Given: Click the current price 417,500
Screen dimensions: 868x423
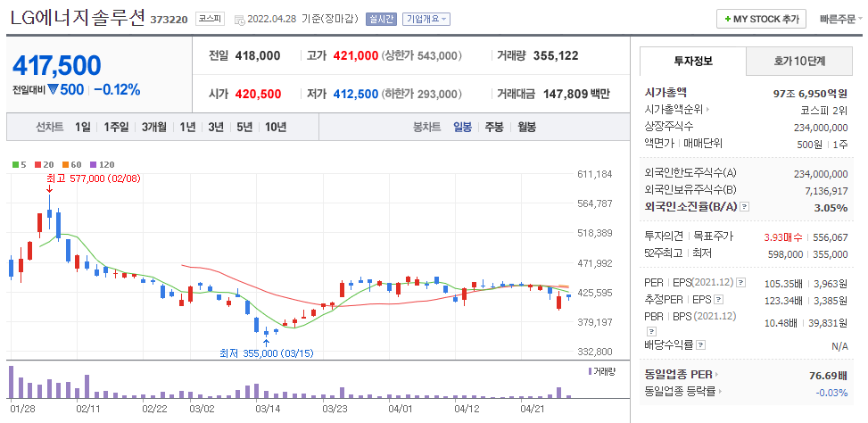Looking at the screenshot, I should [x=57, y=65].
